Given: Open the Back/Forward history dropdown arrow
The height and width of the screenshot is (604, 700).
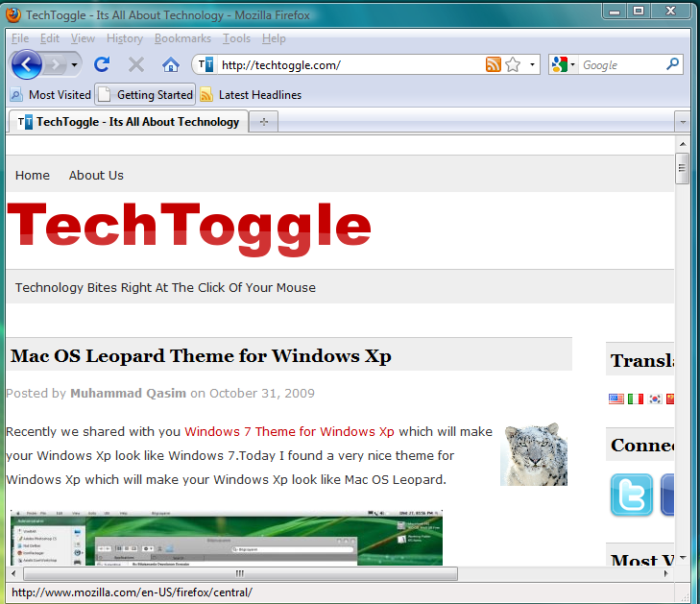Looking at the screenshot, I should tap(75, 65).
